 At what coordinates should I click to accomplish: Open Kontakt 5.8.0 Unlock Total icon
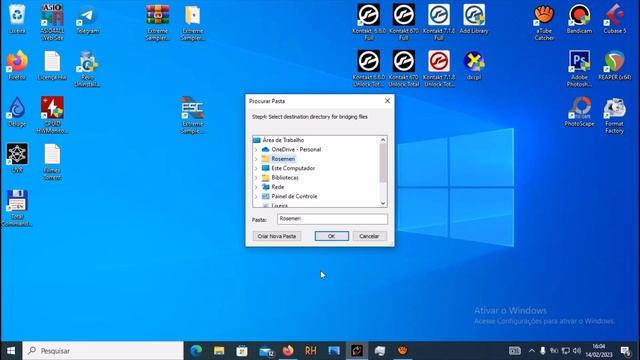(x=369, y=69)
